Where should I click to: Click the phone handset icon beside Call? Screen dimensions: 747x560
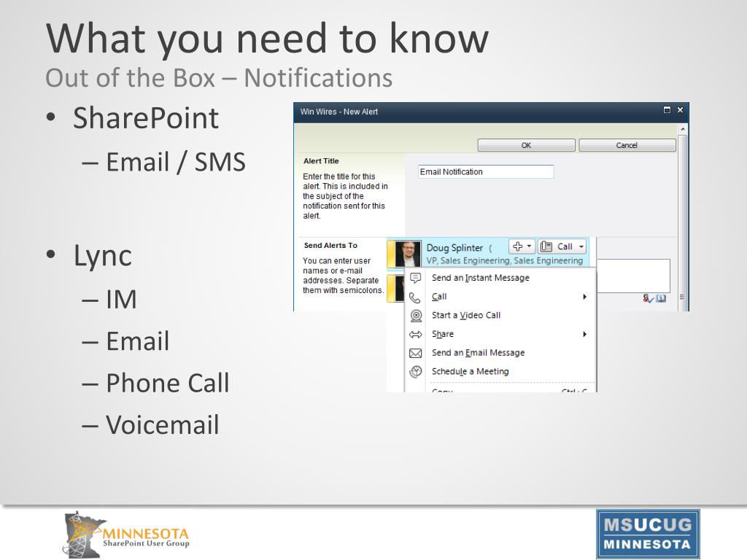click(415, 297)
